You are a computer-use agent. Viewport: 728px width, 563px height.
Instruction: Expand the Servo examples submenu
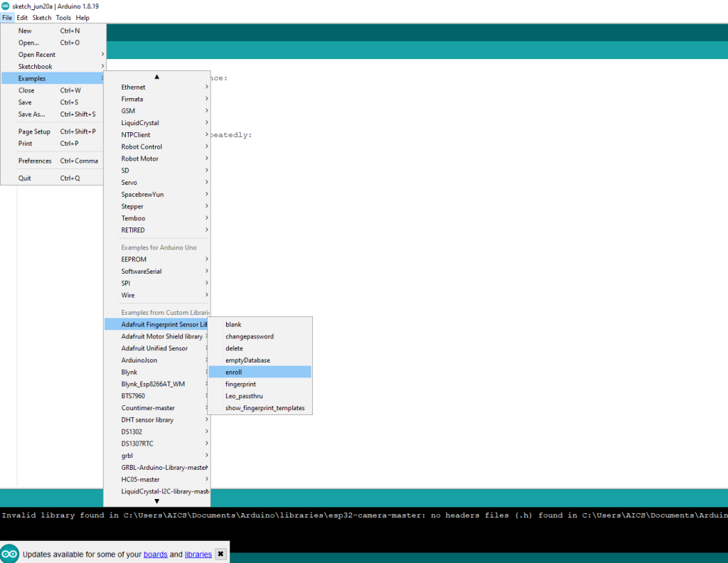129,182
